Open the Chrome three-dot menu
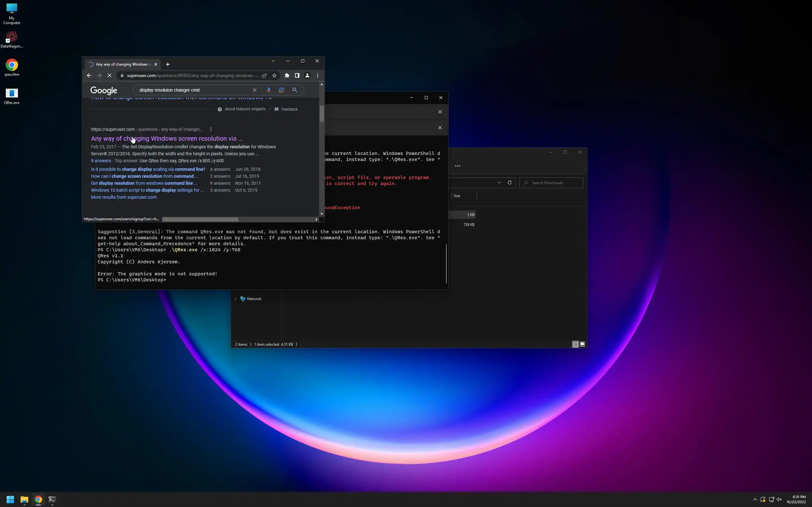Screen dimensions: 812x507 pos(318,75)
